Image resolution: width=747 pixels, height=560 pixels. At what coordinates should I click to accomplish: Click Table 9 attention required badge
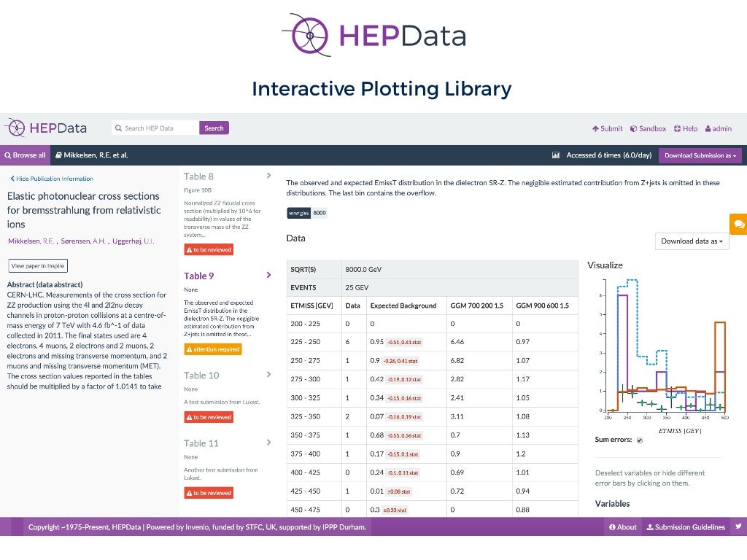coord(212,349)
